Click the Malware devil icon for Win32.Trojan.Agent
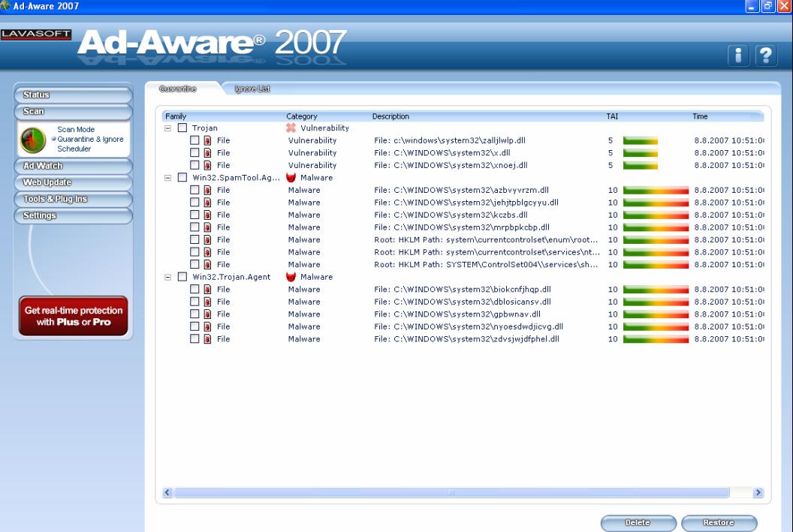 (291, 277)
